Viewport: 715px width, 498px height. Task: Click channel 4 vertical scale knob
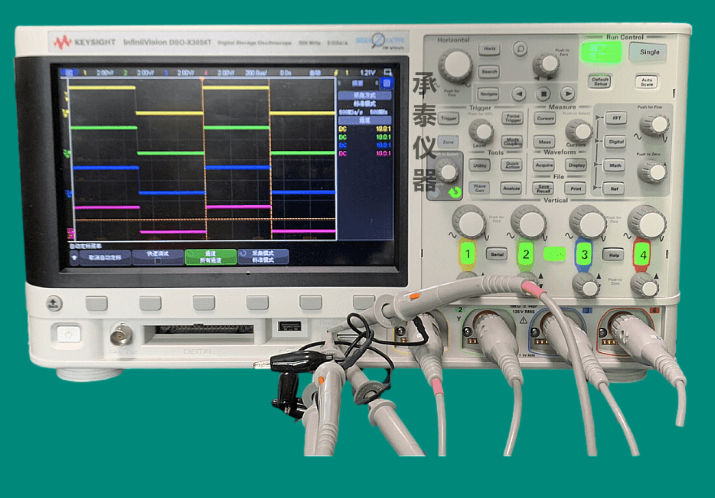coord(647,222)
